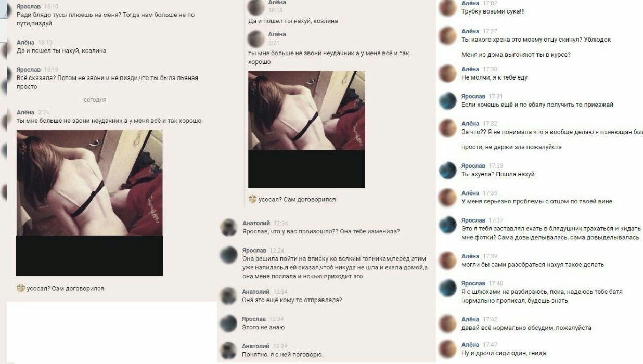
Task: Click the сегодня date separator
Action: 95,99
